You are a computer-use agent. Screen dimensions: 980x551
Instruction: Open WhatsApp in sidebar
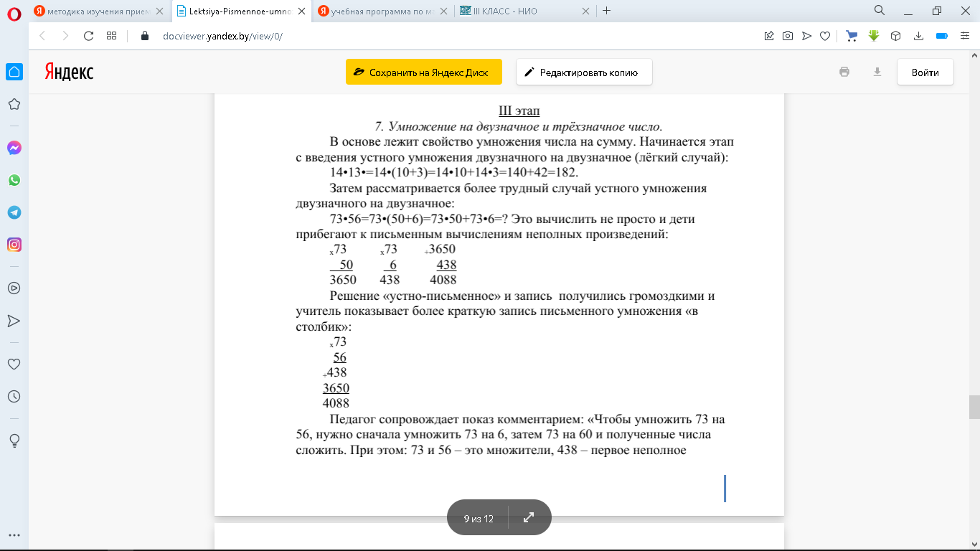pos(14,180)
